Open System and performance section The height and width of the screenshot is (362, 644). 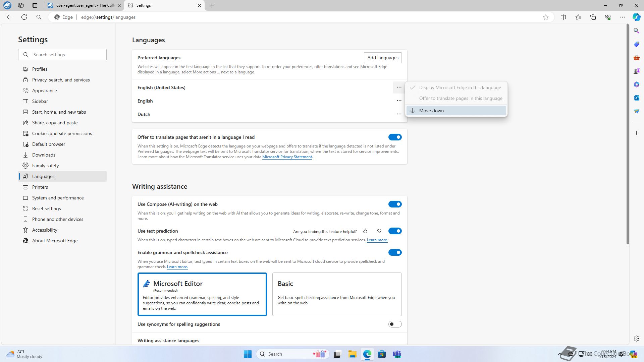pos(62,198)
